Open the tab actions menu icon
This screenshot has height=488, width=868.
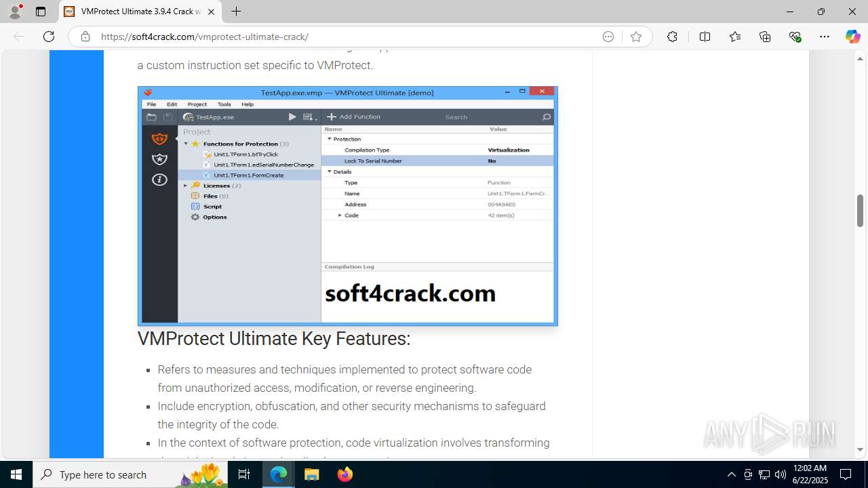coord(41,12)
